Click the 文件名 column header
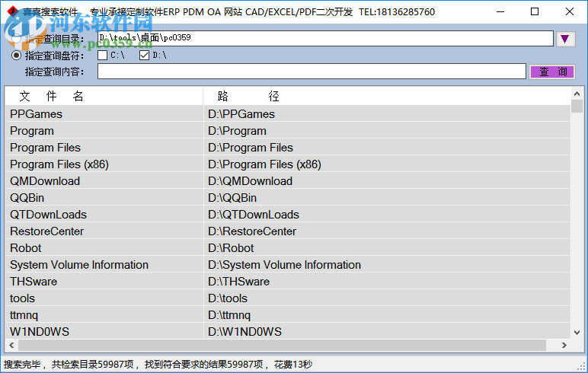Image resolution: width=588 pixels, height=373 pixels. pos(104,96)
